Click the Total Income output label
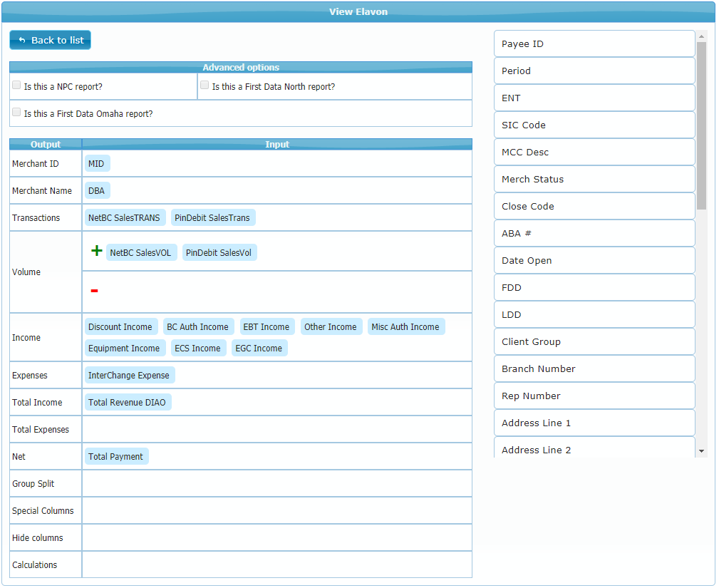Image resolution: width=719 pixels, height=588 pixels. 38,403
